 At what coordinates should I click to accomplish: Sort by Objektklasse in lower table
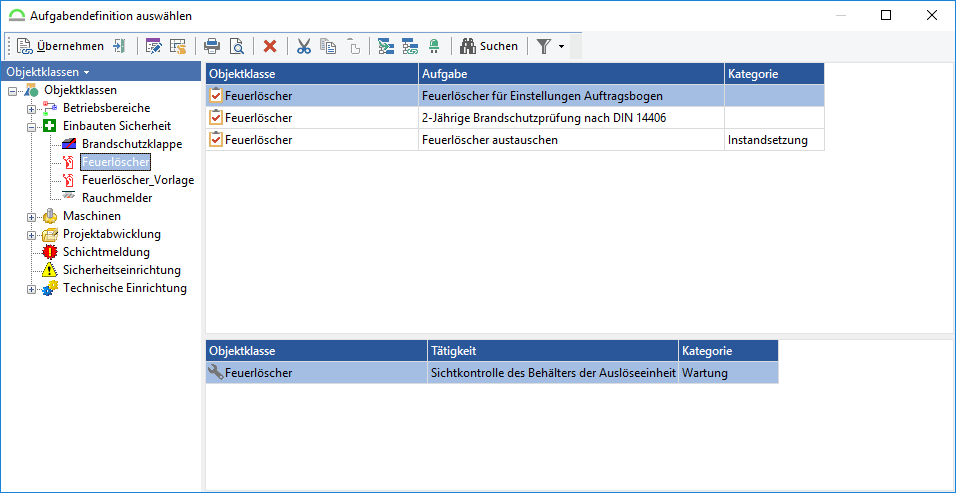tap(317, 351)
